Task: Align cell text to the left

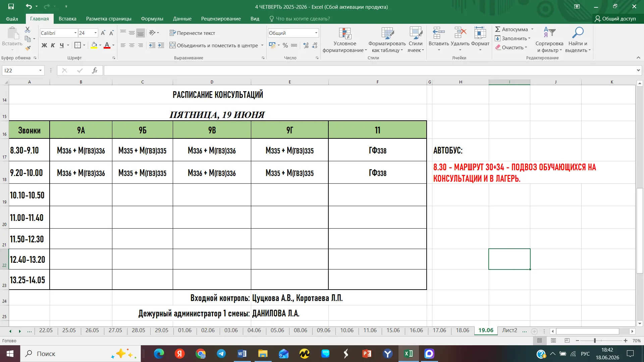Action: click(123, 45)
